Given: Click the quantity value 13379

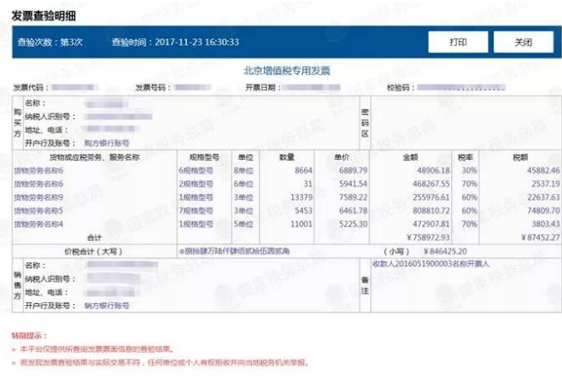Looking at the screenshot, I should (301, 197).
